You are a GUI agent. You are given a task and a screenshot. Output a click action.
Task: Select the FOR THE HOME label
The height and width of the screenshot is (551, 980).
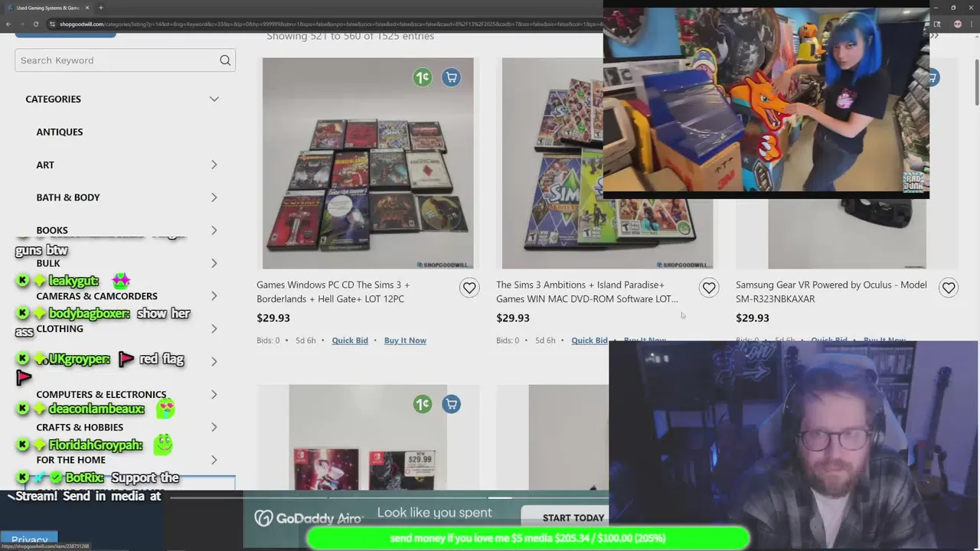(70, 460)
